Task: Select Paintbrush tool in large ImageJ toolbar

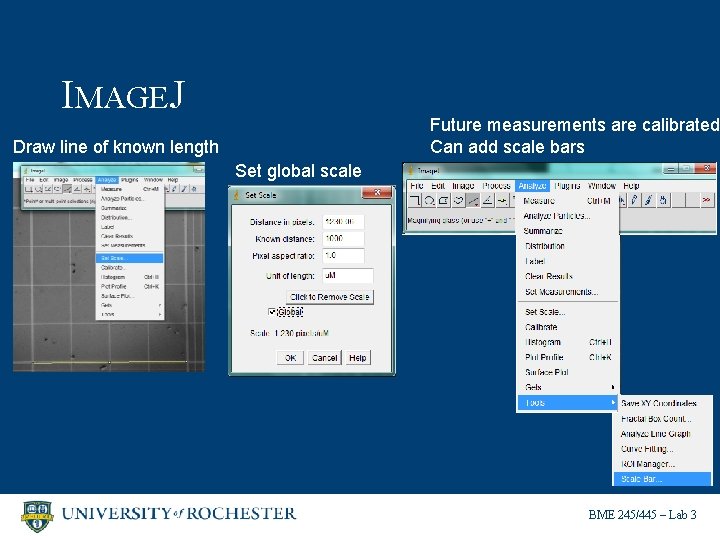Action: tap(648, 200)
